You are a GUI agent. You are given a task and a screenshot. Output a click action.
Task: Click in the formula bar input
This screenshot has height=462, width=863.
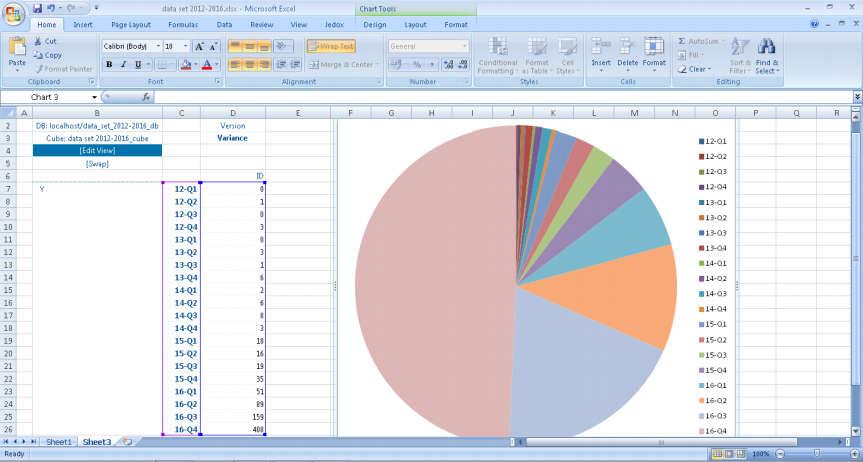click(x=504, y=97)
